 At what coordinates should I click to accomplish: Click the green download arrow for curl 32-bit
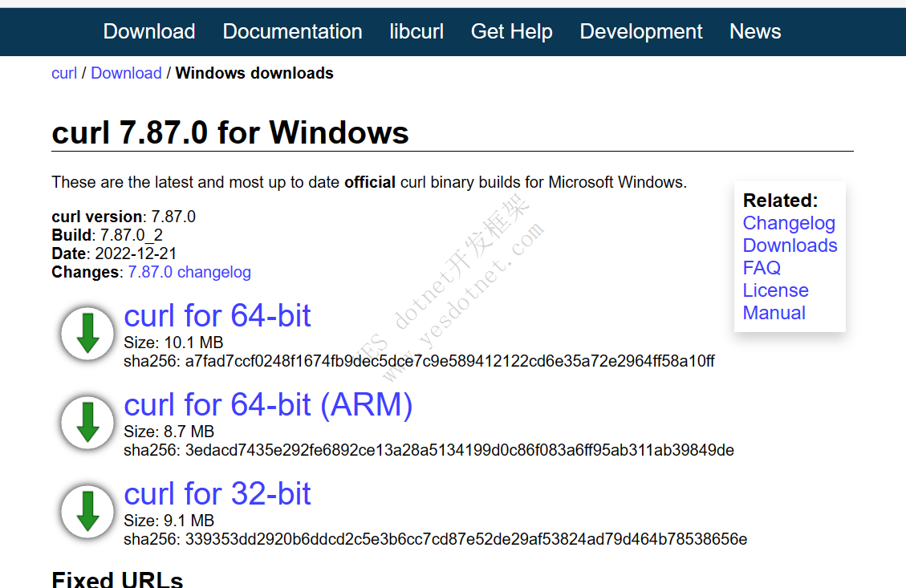coord(87,511)
